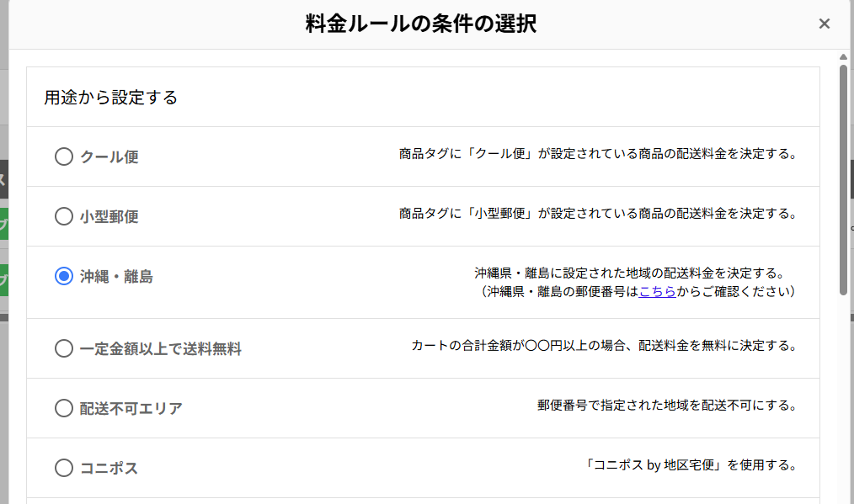Screen dimensions: 854x504
Task: Click the 配送不可エリア label text
Action: pos(131,408)
